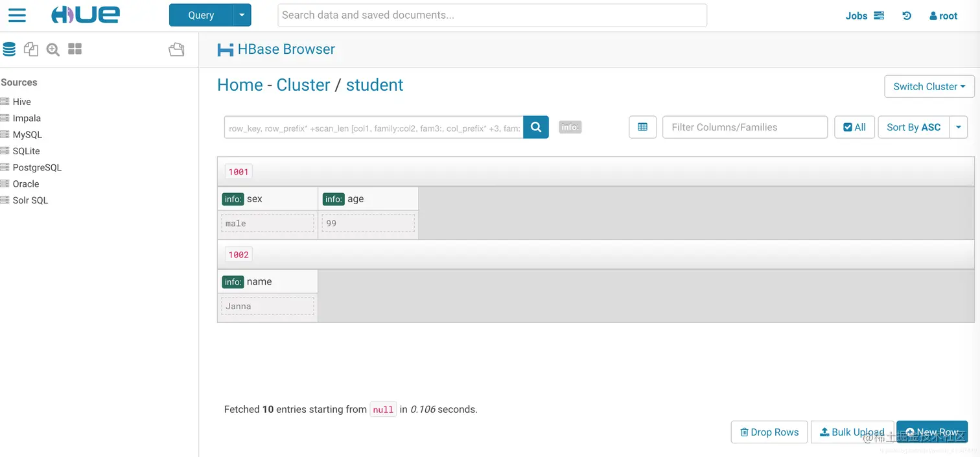Open the dashboard grid panel icon
The image size is (980, 457).
tap(75, 49)
